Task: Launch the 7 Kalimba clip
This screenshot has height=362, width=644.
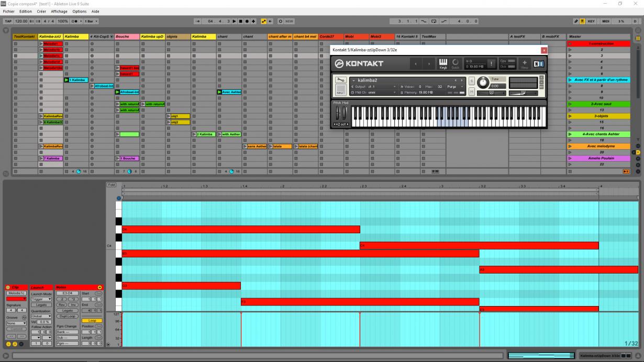Action: point(41,158)
